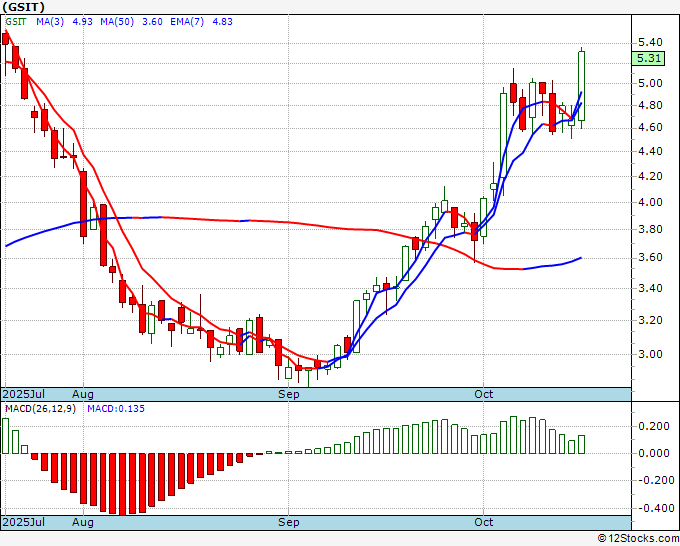Select the EMA(7) legend label

coord(187,22)
